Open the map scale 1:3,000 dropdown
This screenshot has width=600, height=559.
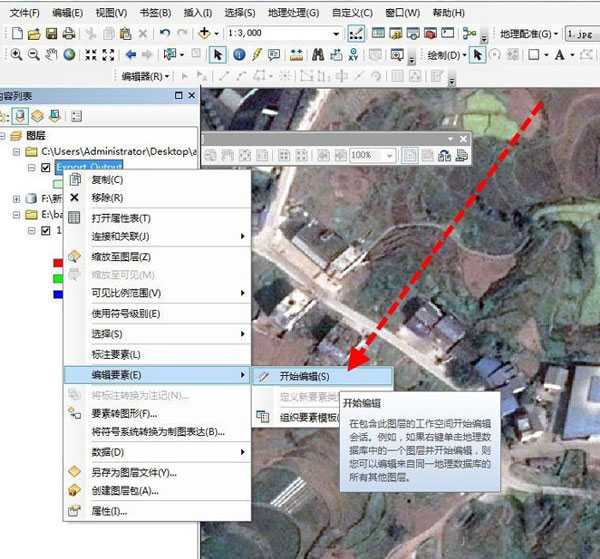pyautogui.click(x=338, y=33)
